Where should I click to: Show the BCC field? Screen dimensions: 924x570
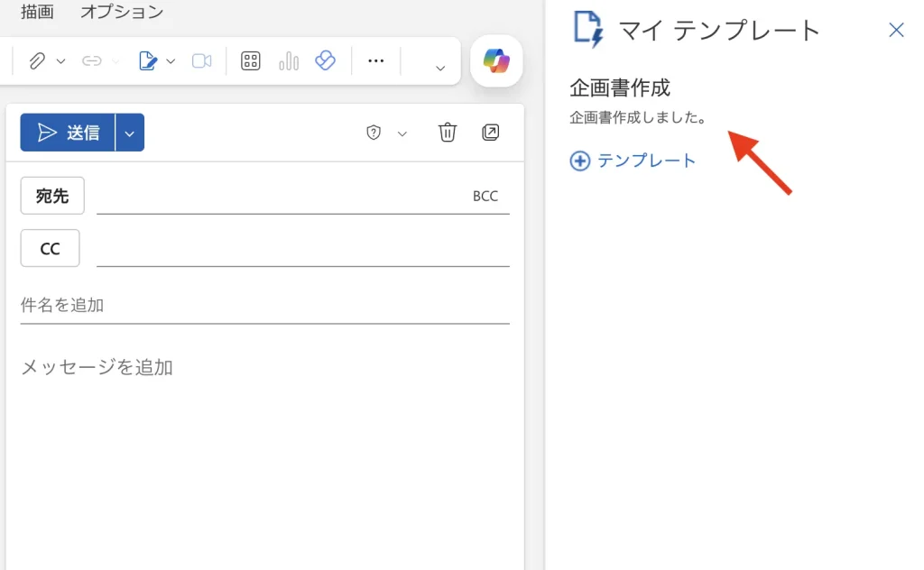click(x=485, y=196)
